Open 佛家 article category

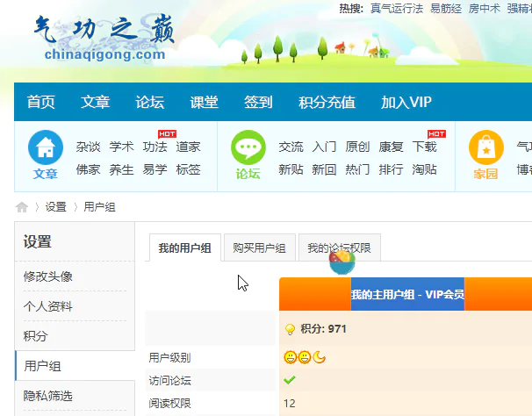88,169
